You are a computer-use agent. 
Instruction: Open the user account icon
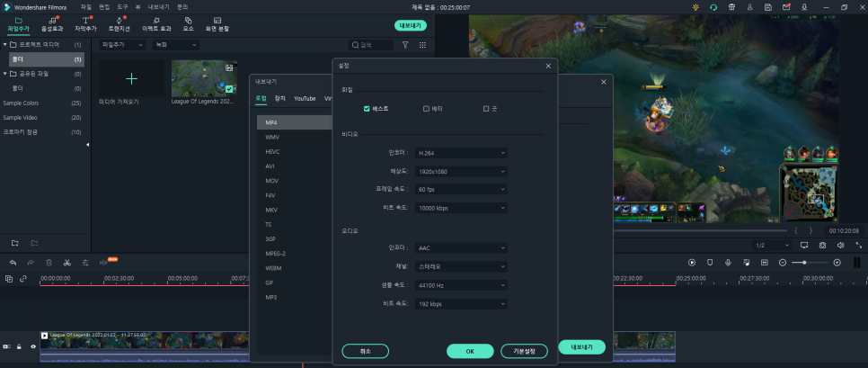[x=749, y=7]
